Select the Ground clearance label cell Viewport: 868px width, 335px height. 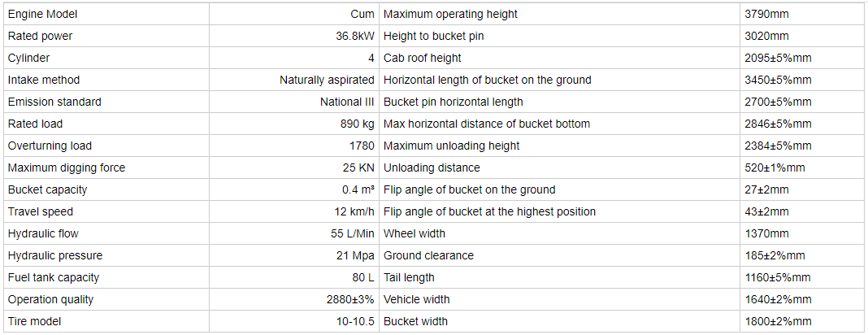(560, 256)
